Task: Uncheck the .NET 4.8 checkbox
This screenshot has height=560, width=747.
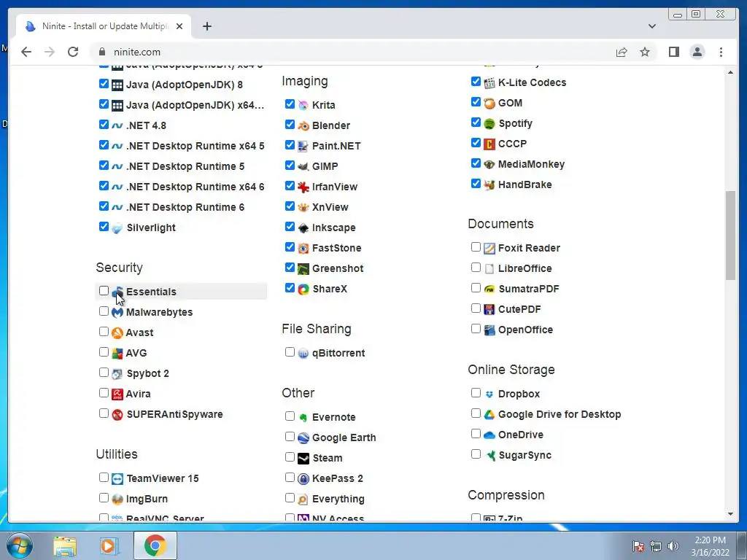Action: coord(104,124)
